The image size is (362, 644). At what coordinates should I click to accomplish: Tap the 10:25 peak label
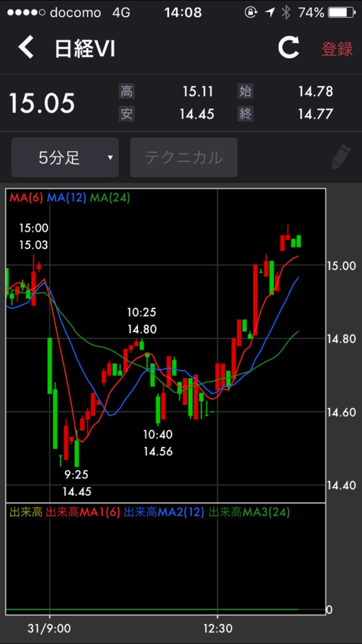tap(142, 320)
